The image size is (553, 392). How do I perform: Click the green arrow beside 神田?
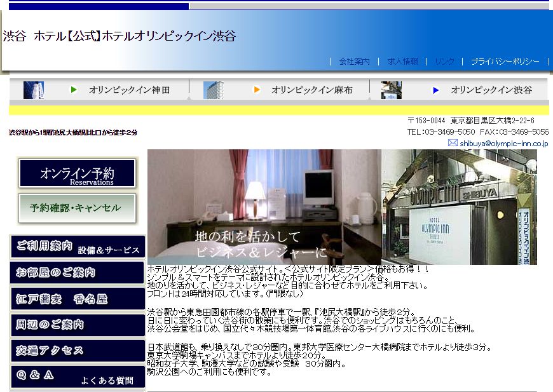click(x=74, y=90)
